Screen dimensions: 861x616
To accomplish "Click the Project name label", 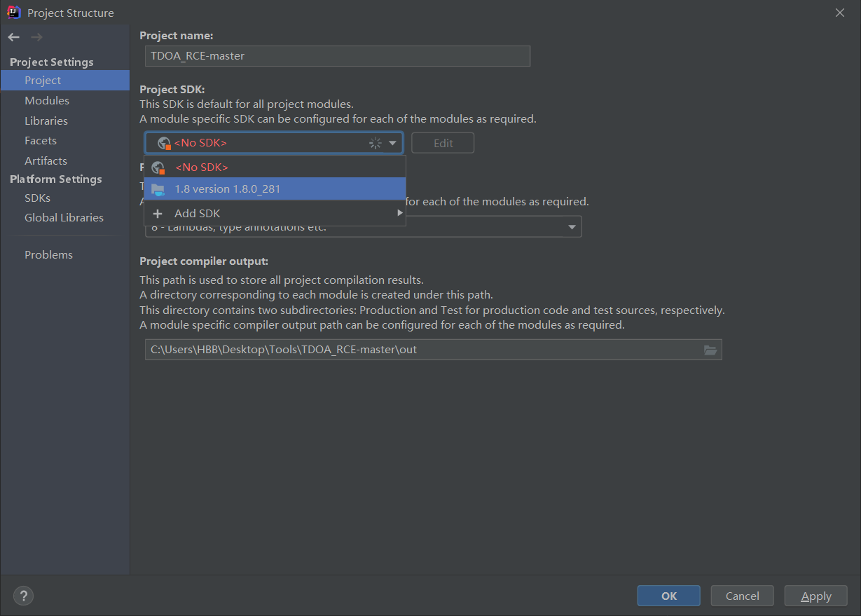I will coord(177,35).
